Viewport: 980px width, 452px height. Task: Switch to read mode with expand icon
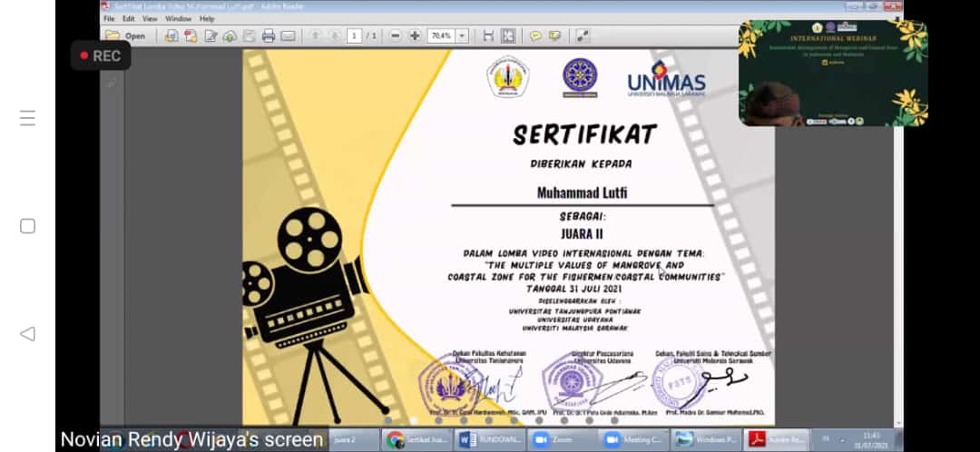pos(583,35)
